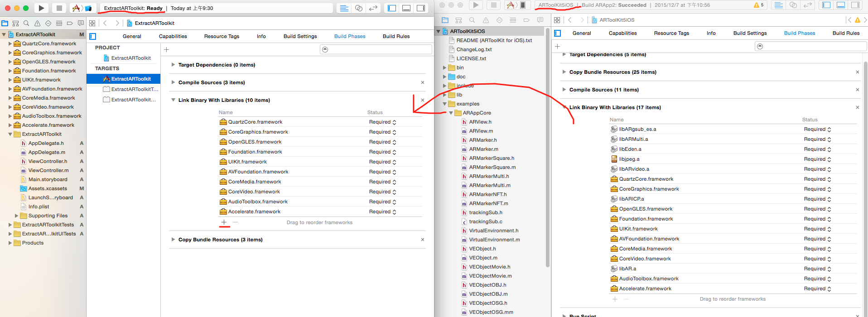Toggle the Utilities panel in left window
The image size is (868, 317).
(x=421, y=8)
